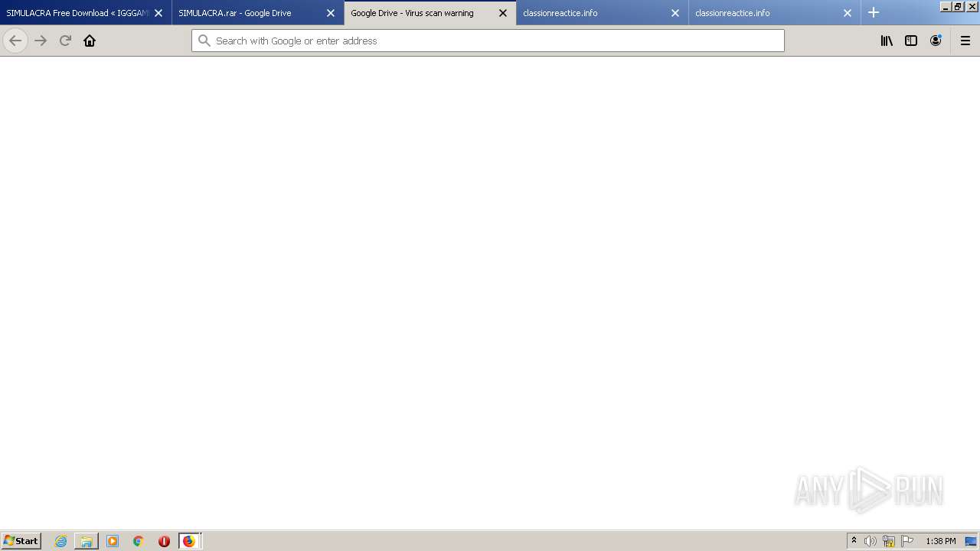Restore down the Firefox window
Screen dimensions: 980x551
pos(958,6)
